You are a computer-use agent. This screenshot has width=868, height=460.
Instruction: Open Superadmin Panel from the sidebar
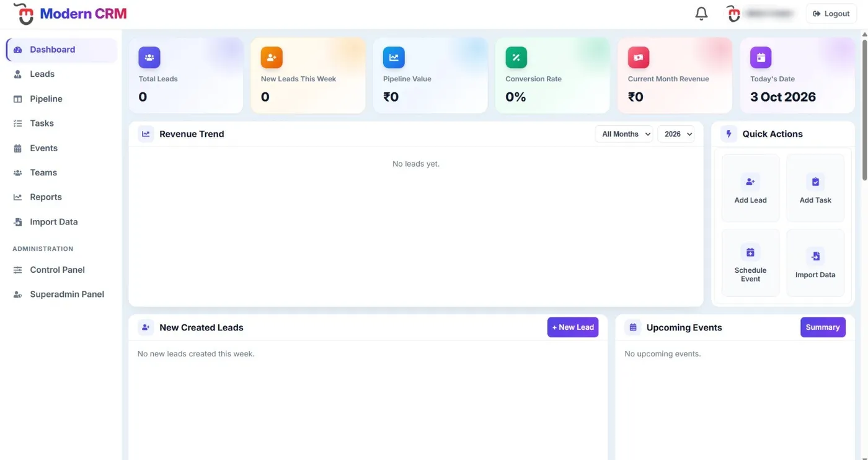tap(61, 294)
